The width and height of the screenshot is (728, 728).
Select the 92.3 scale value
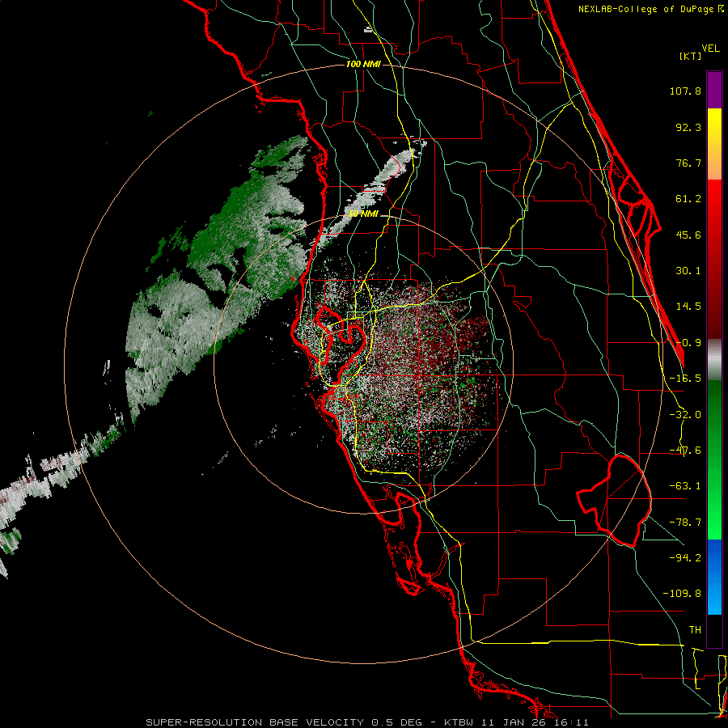pyautogui.click(x=688, y=127)
